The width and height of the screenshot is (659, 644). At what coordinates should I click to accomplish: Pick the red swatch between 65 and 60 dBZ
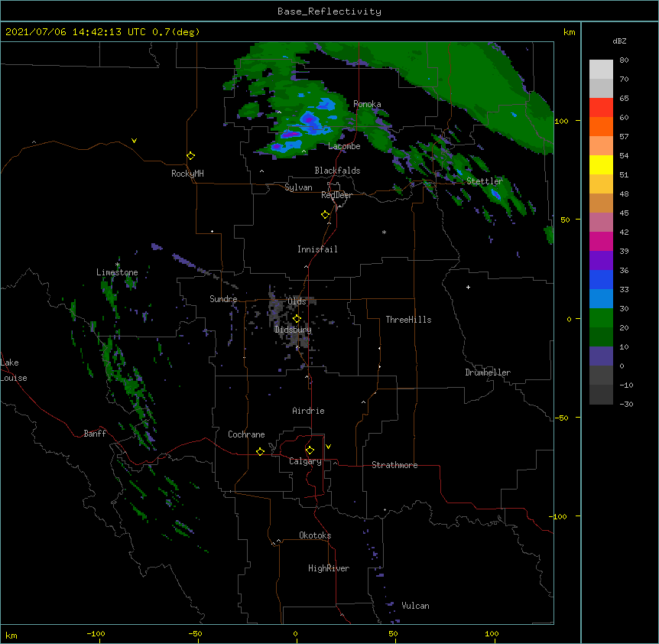click(x=601, y=107)
